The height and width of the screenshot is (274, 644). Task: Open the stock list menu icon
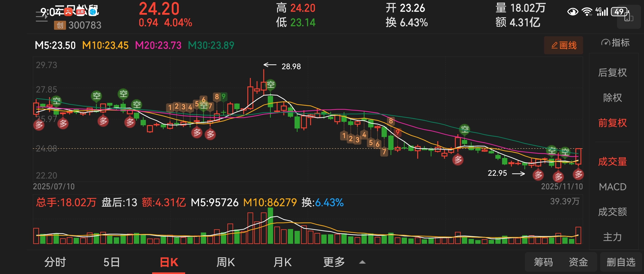coord(42,17)
